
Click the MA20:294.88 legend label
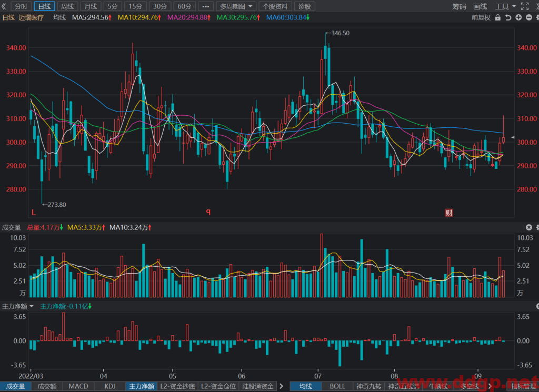(189, 17)
